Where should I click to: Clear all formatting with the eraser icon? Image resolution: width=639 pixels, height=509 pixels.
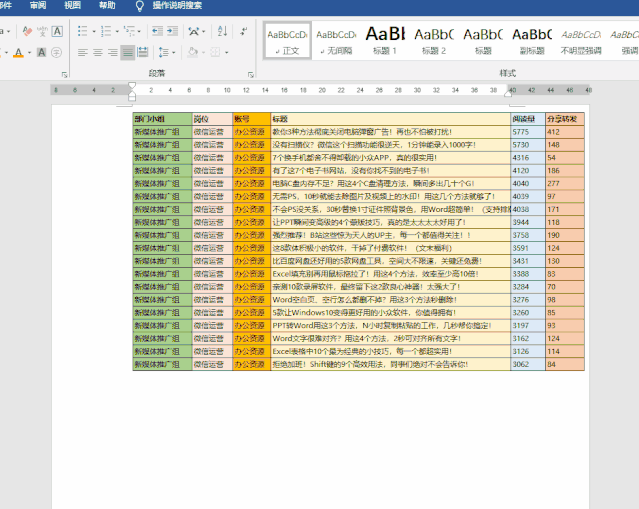tap(27, 31)
